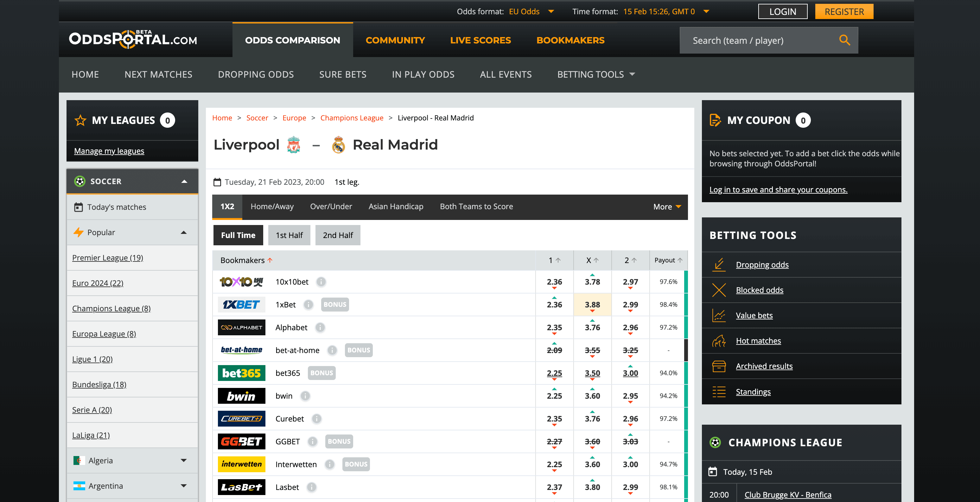Click the 1xBet bookmaker logo
Image resolution: width=980 pixels, height=502 pixels.
241,305
